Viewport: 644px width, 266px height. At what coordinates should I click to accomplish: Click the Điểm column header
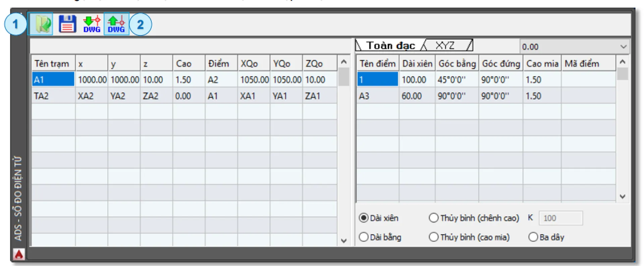click(x=221, y=63)
